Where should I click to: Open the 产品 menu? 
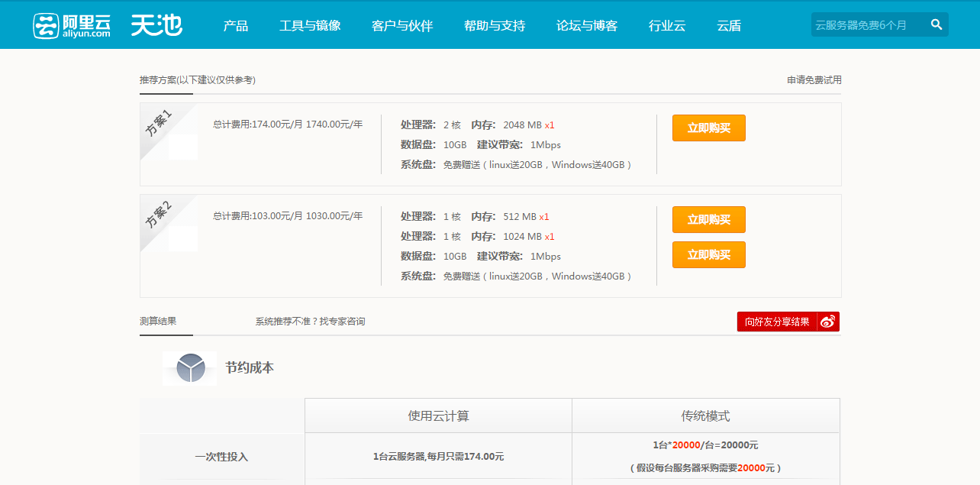(236, 26)
